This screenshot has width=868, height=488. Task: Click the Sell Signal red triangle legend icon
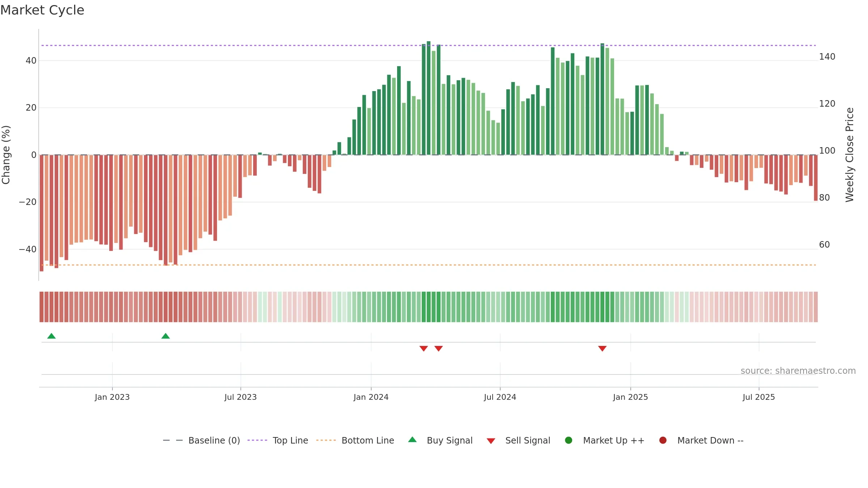(x=491, y=441)
